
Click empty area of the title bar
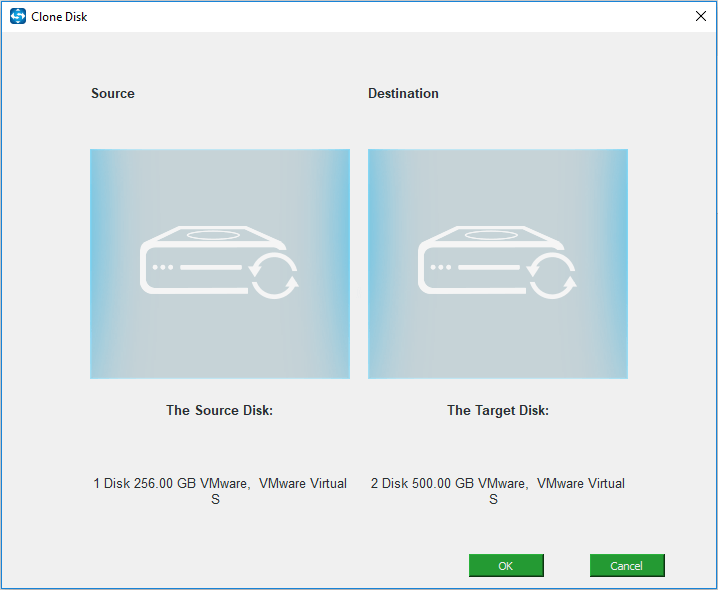pyautogui.click(x=380, y=17)
